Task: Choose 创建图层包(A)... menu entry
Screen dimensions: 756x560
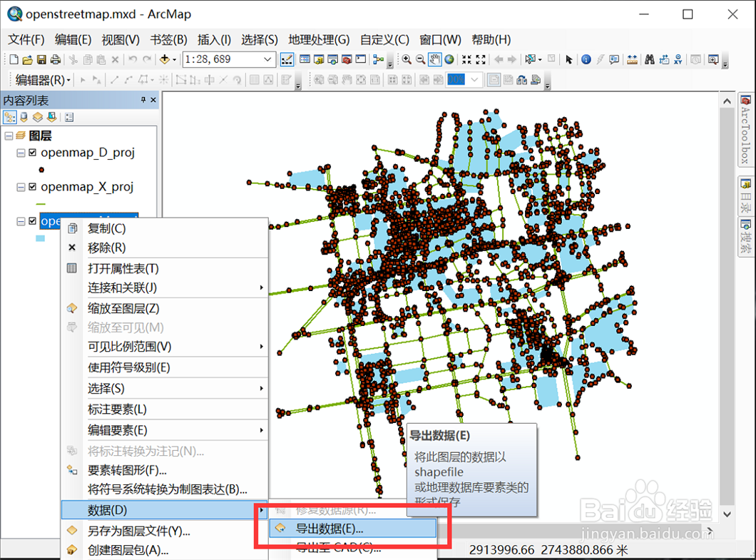Action: 165,550
